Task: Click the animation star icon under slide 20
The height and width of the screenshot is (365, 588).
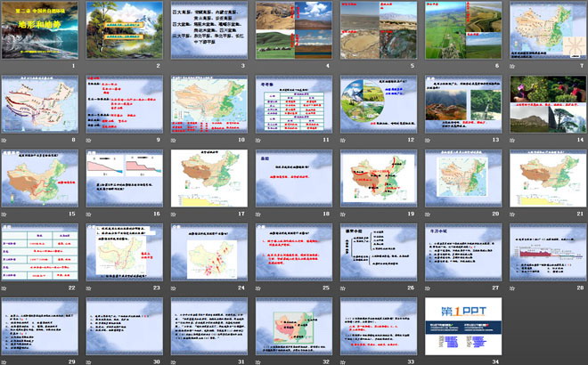Action: (x=428, y=215)
